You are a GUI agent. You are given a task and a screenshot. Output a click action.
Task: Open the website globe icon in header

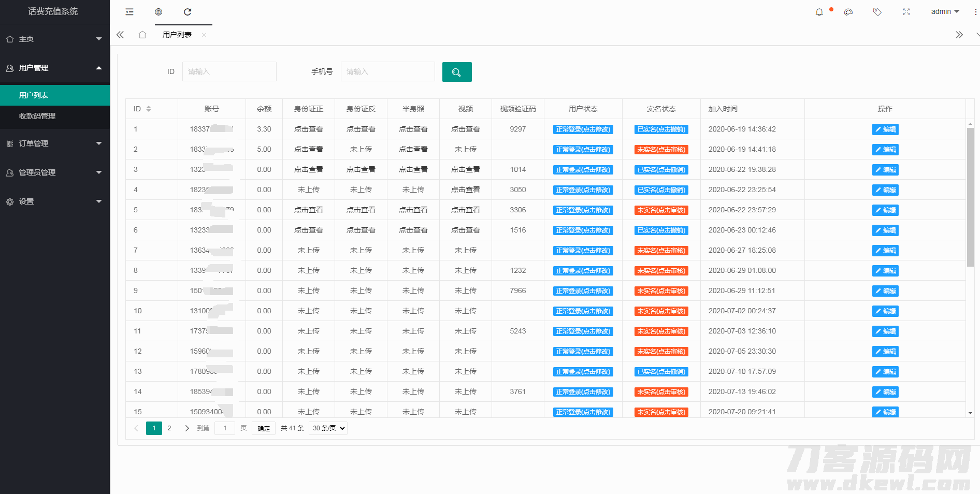[158, 12]
